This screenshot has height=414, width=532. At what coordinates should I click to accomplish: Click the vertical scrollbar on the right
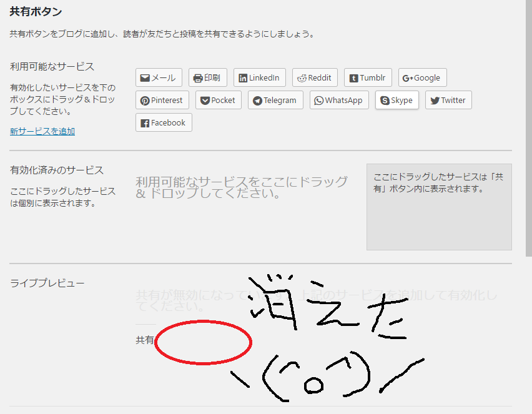coord(528,125)
